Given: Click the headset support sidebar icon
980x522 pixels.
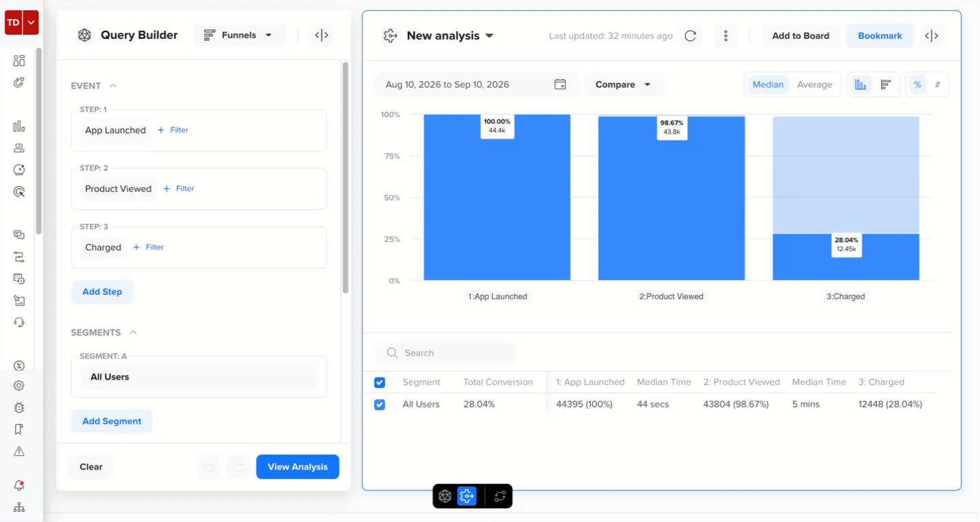Looking at the screenshot, I should pos(19,322).
